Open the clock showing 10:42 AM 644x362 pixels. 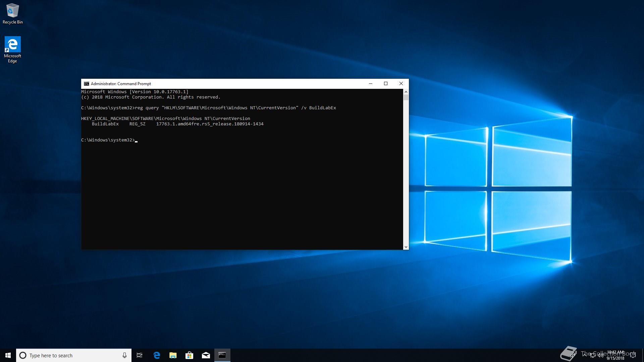click(x=615, y=355)
